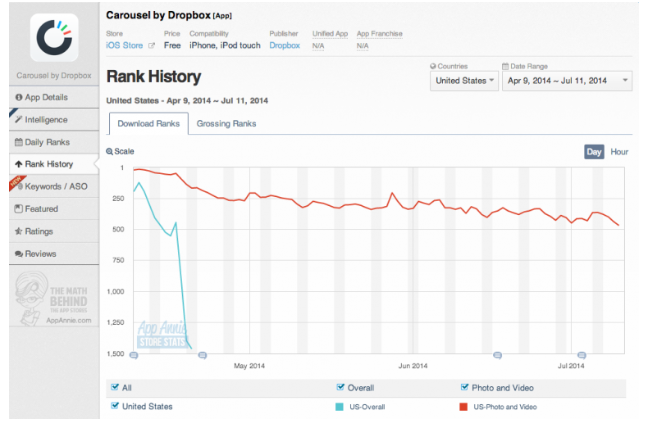Switch to the Grossing Ranks tab
The image size is (656, 422).
(226, 124)
